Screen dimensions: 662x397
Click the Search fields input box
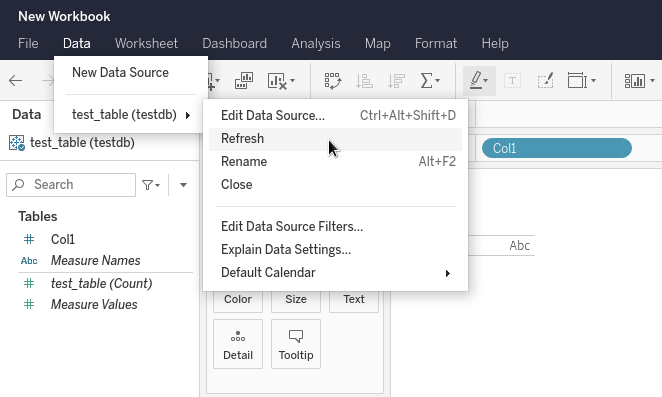[71, 185]
